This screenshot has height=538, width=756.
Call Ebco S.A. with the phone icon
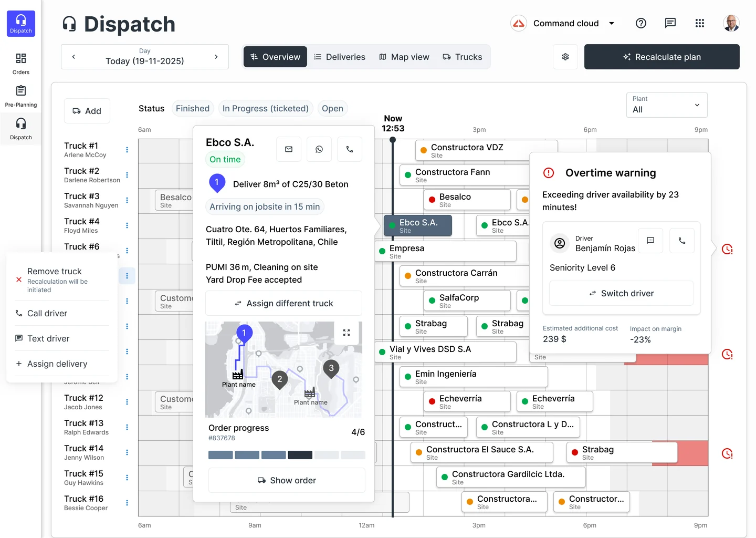click(x=350, y=149)
